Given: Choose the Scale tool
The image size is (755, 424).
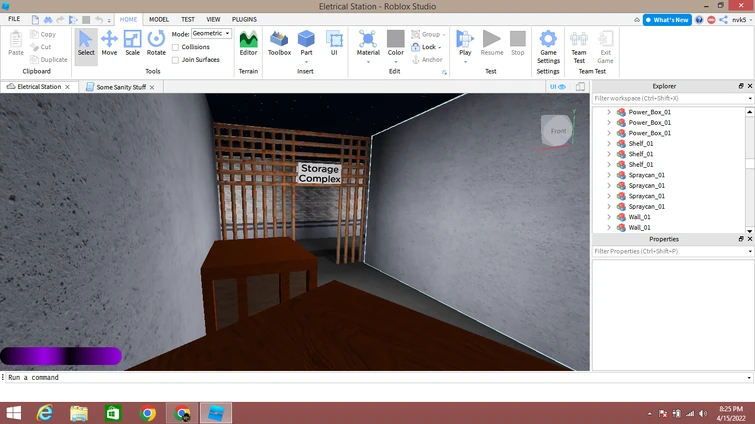Looking at the screenshot, I should click(132, 43).
